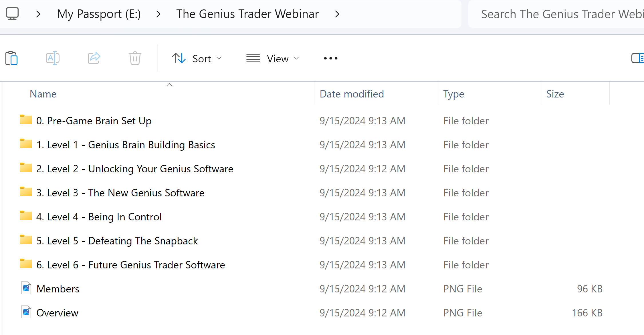This screenshot has height=335, width=644.
Task: Click the 166 KB size of Overview
Action: [x=587, y=313]
